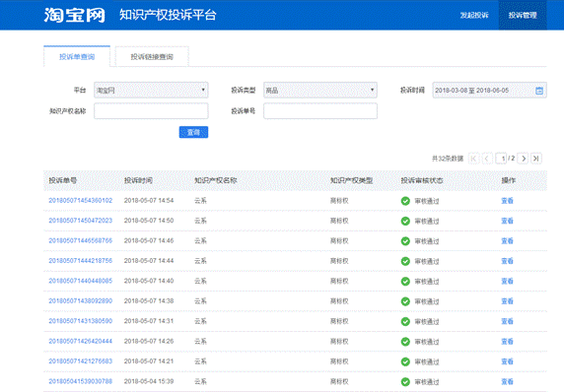Screen dimensions: 564x392
Task: Click green check icon for complaint 201805071454360102
Action: 405,201
